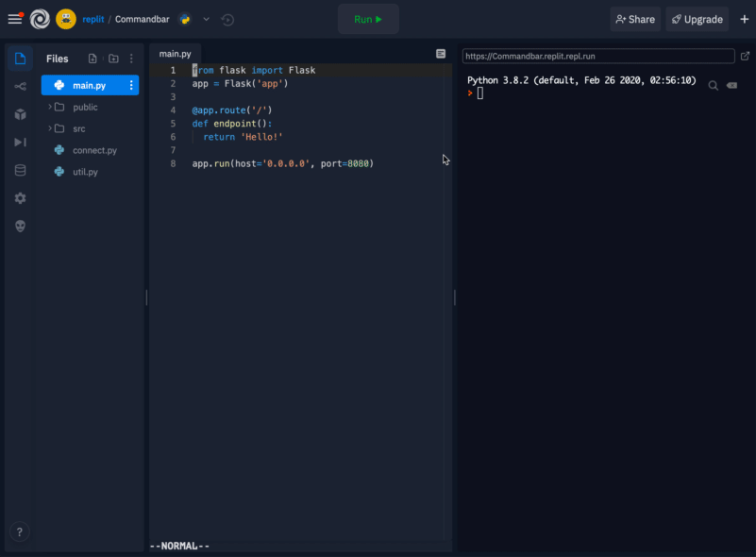Open the help menu with the question mark
The width and height of the screenshot is (756, 557).
(x=19, y=532)
